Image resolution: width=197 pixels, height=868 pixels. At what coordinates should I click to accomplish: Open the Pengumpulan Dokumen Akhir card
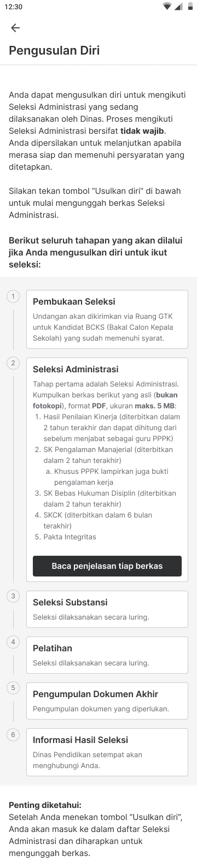(x=107, y=701)
